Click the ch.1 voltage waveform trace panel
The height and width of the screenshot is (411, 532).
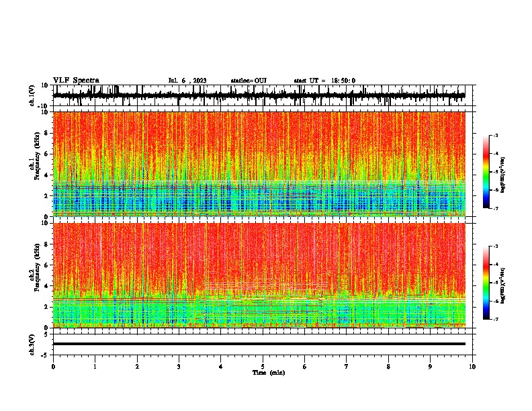pos(263,95)
